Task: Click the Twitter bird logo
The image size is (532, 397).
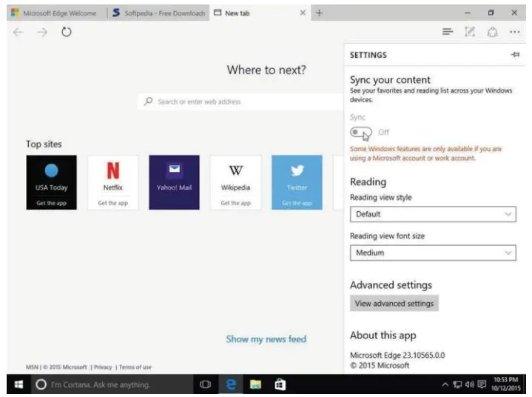Action: (297, 170)
